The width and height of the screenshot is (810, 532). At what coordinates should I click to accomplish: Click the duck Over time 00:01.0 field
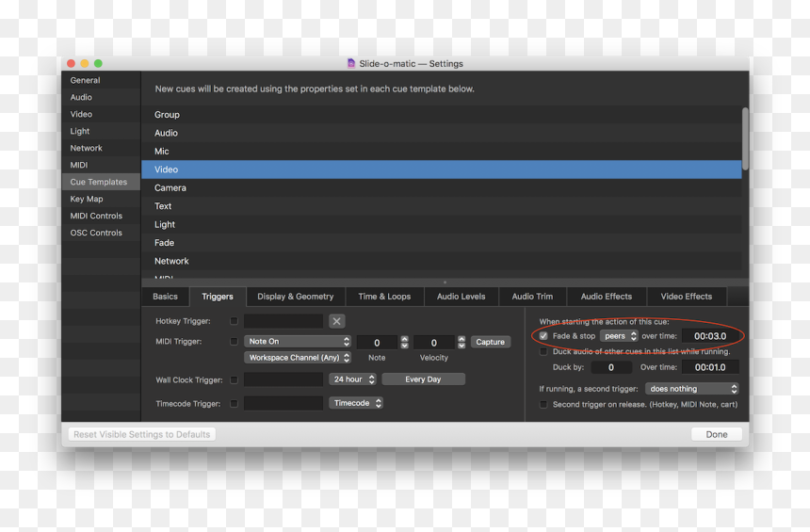point(710,367)
